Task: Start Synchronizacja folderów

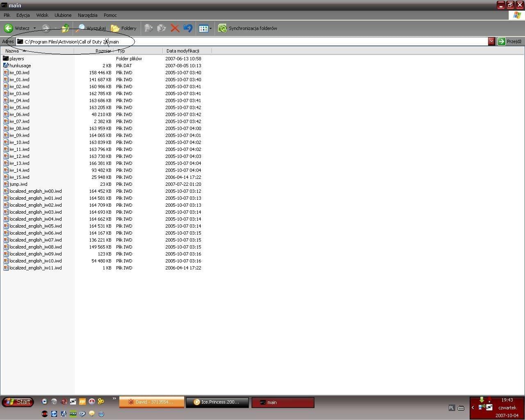Action: (x=248, y=28)
